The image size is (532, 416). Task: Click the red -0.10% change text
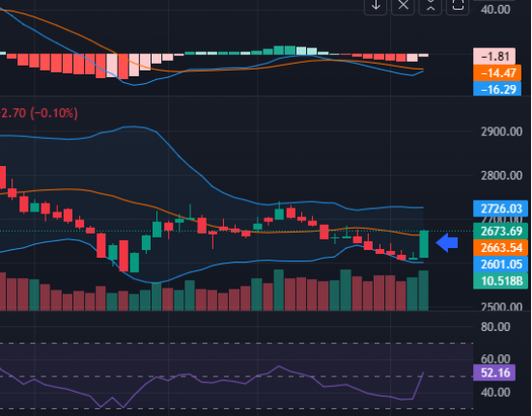pyautogui.click(x=54, y=113)
